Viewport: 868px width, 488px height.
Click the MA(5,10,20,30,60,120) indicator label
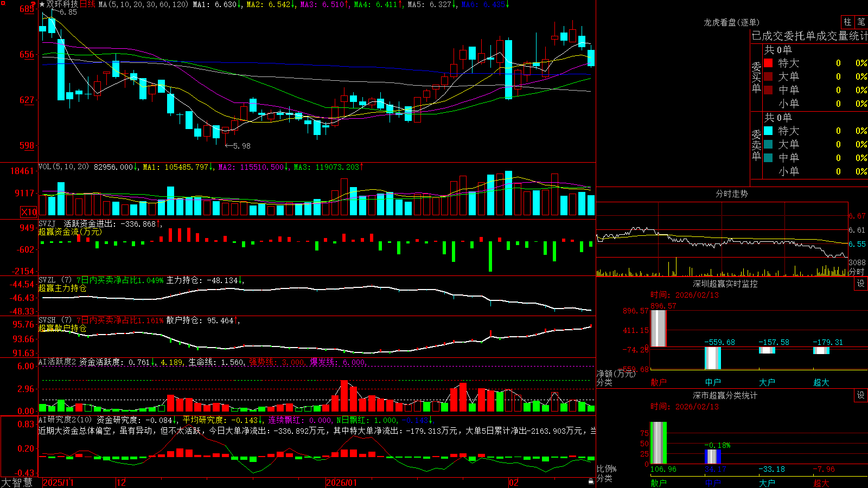pos(143,4)
